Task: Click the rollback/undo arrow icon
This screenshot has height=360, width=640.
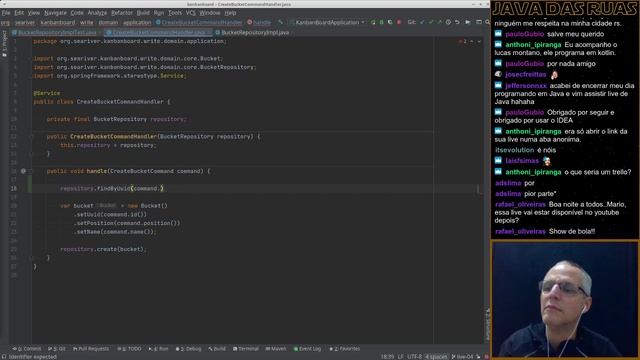Action: [457, 22]
